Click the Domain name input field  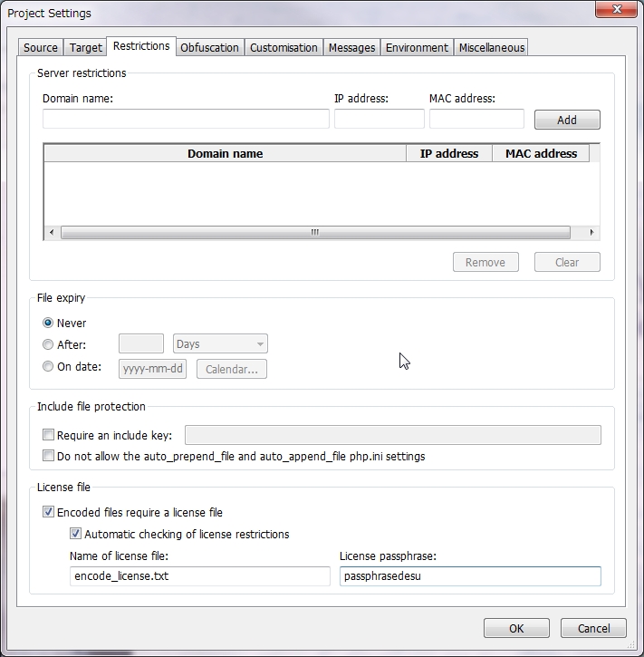pyautogui.click(x=186, y=119)
